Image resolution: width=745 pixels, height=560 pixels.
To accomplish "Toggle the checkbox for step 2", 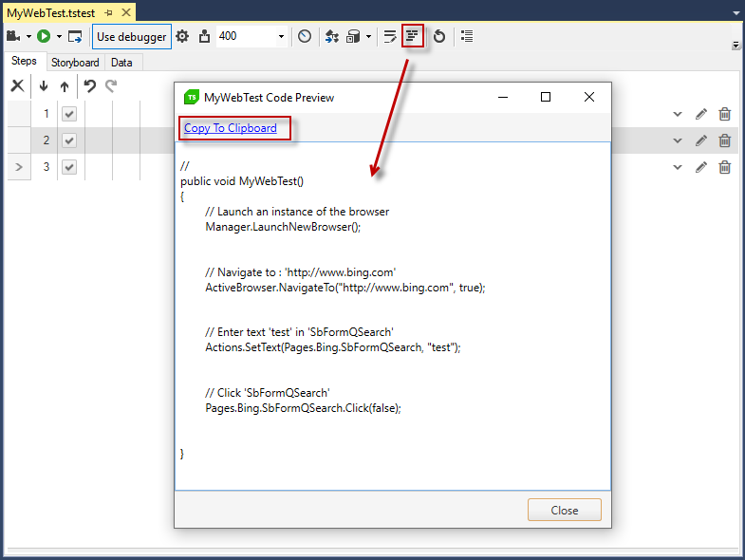I will 69,140.
